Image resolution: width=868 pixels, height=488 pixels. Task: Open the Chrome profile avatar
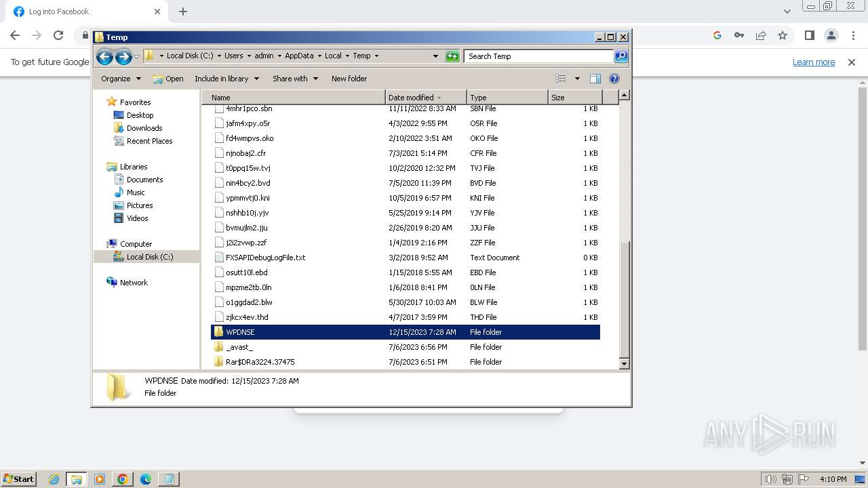(831, 35)
